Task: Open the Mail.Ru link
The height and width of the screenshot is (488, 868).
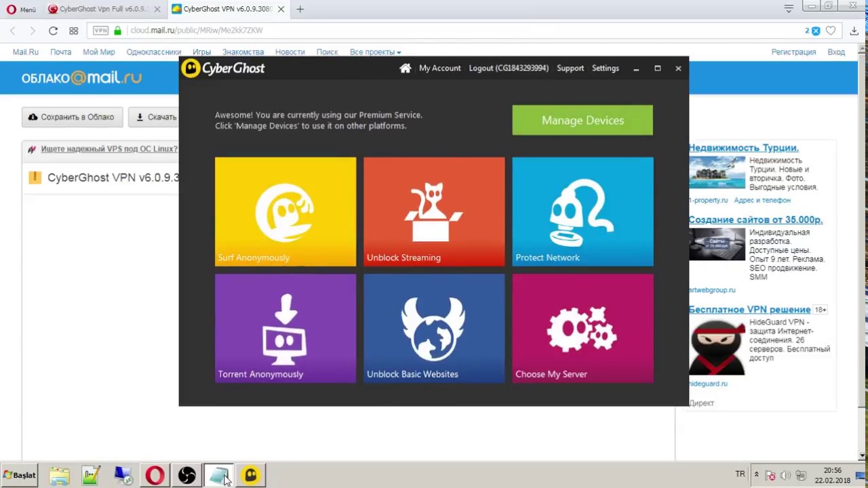Action: [26, 52]
